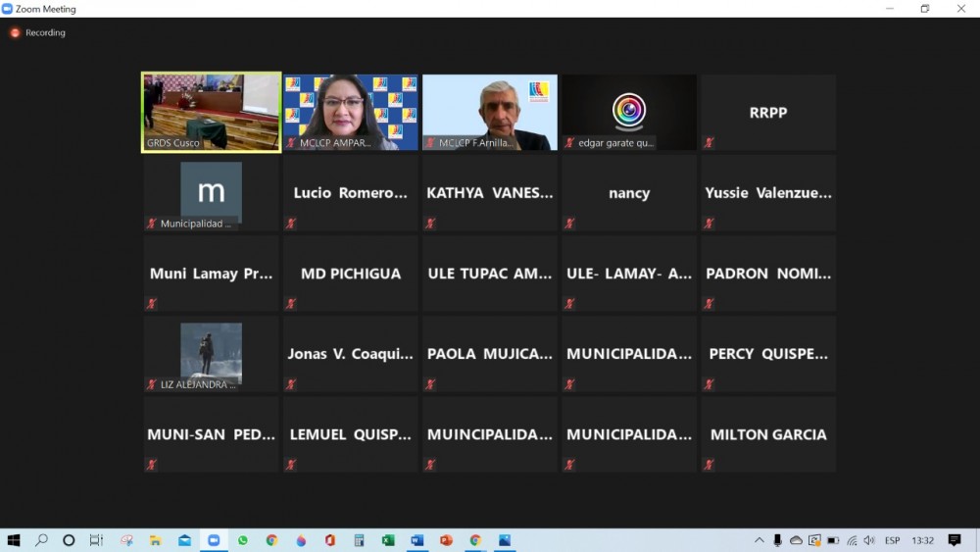
Task: Click the 13:32 system clock
Action: tap(922, 540)
